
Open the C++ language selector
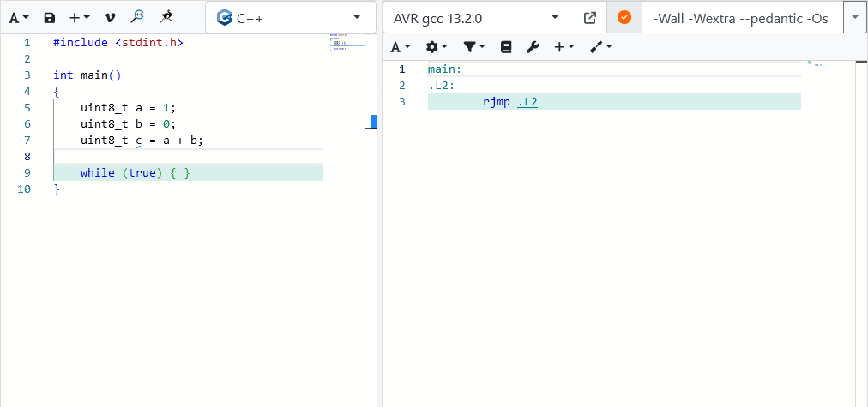tap(290, 17)
